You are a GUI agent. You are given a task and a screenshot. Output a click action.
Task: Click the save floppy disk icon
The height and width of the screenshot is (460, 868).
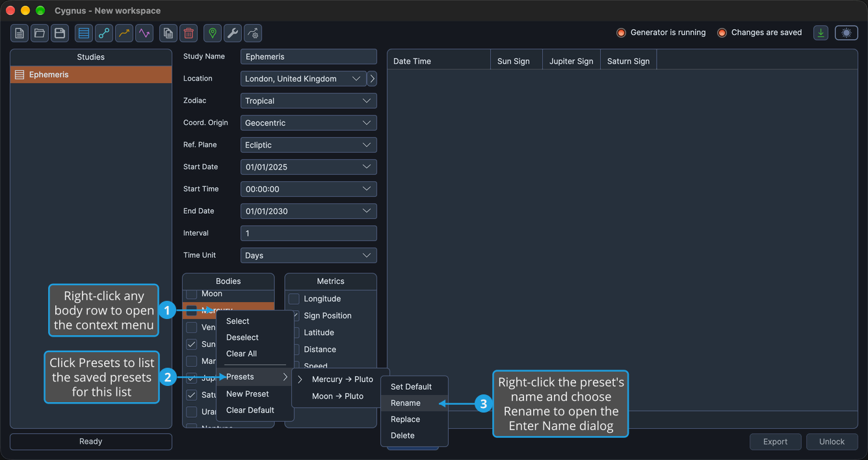pyautogui.click(x=60, y=33)
